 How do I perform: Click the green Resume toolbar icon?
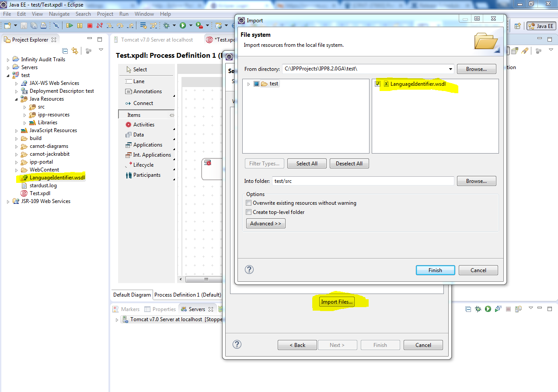coord(70,26)
